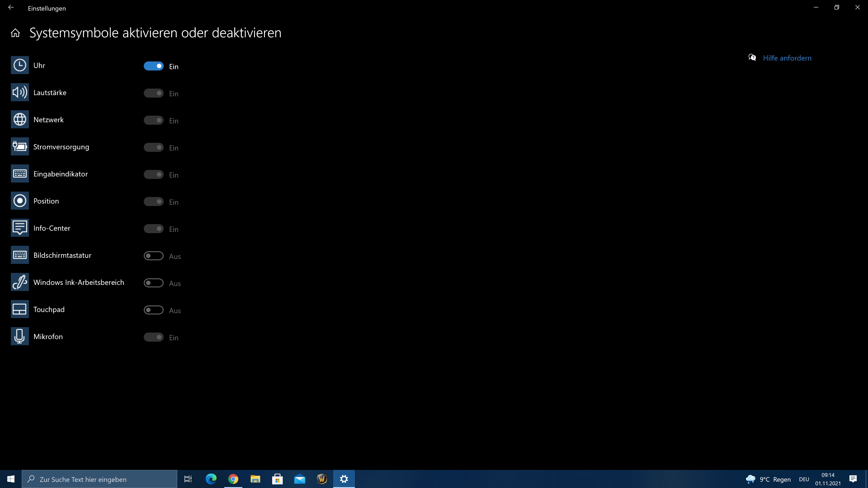Open the Hilfe anfordern link

787,58
